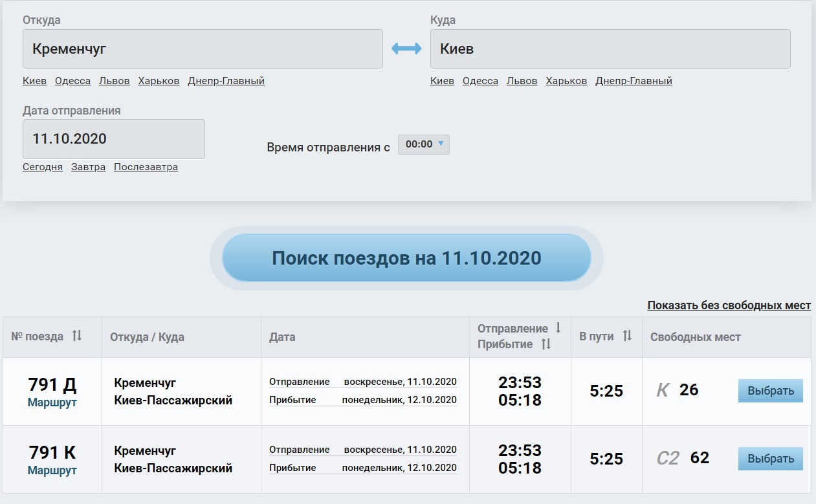Sort by travel duration arrows icon

point(626,336)
